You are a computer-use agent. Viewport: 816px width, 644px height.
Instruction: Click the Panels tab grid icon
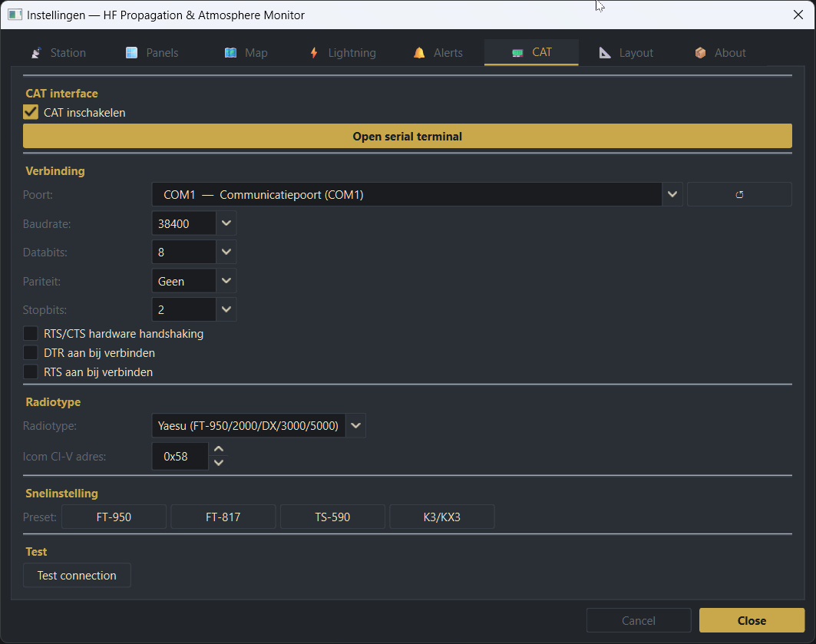click(132, 52)
